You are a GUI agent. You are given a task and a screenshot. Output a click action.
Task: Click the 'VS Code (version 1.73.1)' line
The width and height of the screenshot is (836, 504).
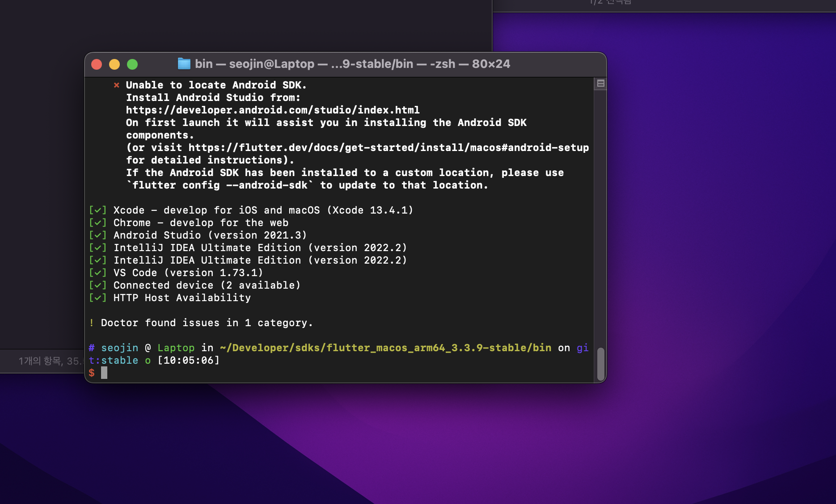coord(188,273)
